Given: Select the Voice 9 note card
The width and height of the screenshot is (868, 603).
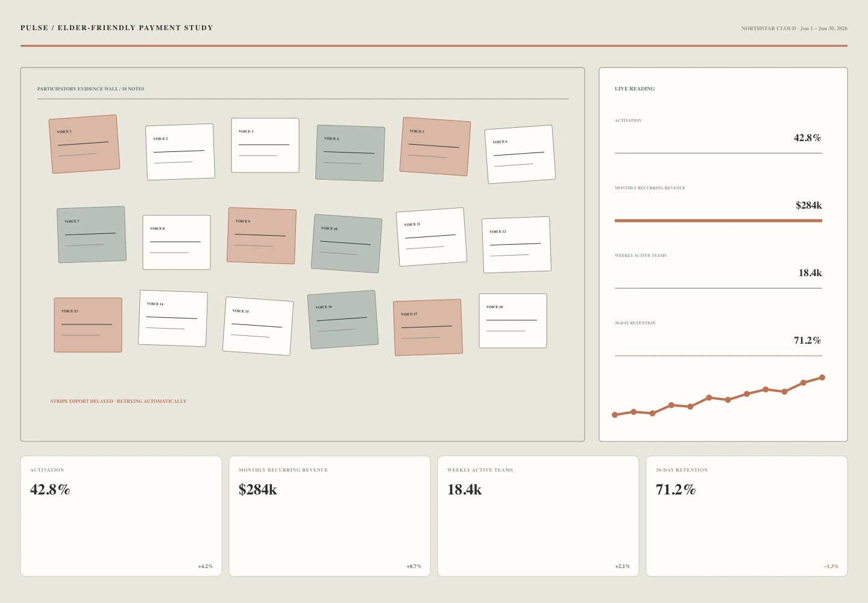Looking at the screenshot, I should coord(262,236).
